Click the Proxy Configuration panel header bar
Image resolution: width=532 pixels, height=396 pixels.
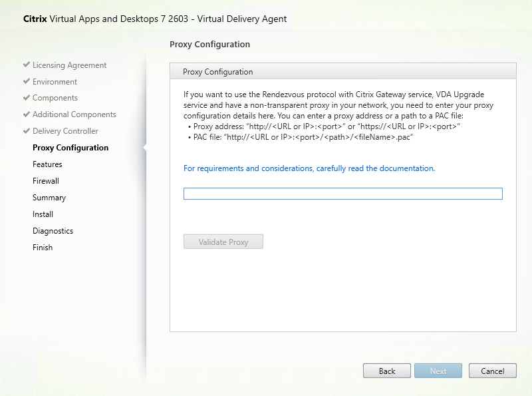(343, 71)
